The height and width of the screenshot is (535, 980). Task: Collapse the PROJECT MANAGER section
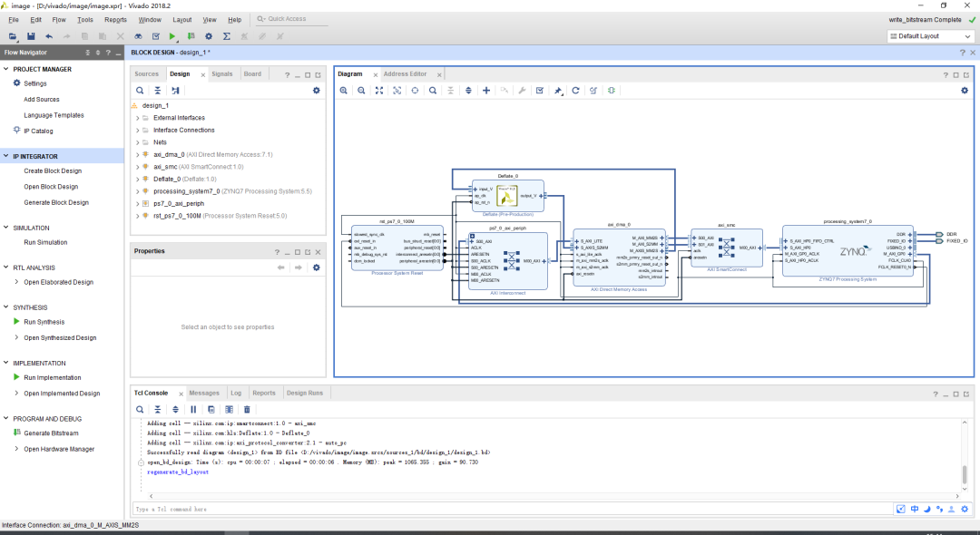[x=6, y=69]
